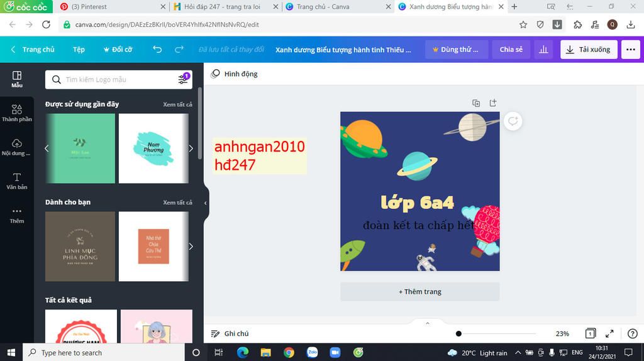This screenshot has height=361, width=644.
Task: Switch to the Trang chủ - Canva tab
Action: click(x=338, y=6)
